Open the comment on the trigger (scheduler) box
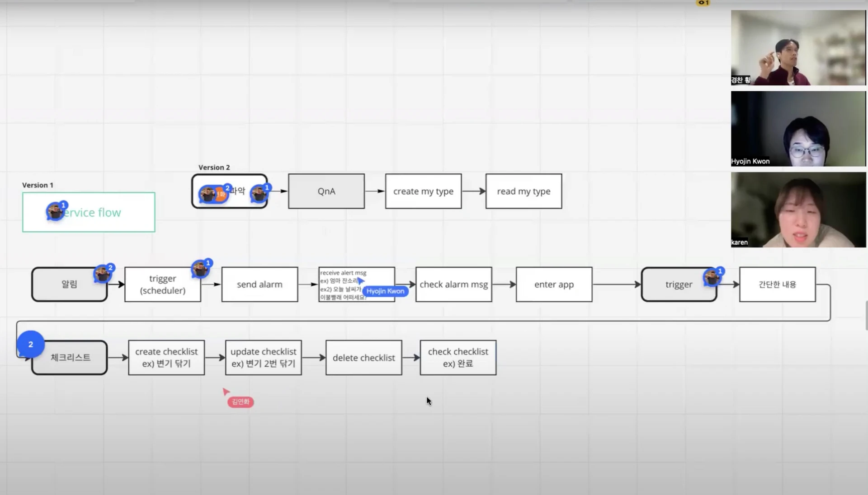Image resolution: width=868 pixels, height=495 pixels. point(201,268)
